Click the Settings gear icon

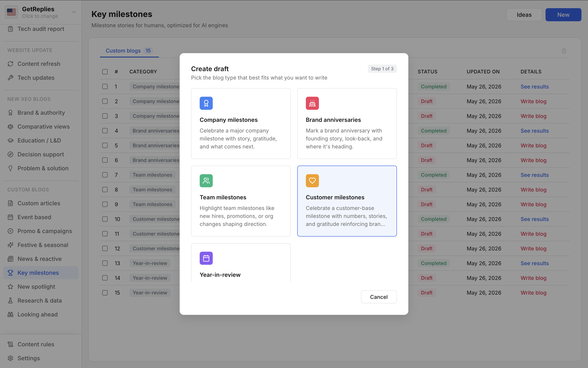(10, 358)
